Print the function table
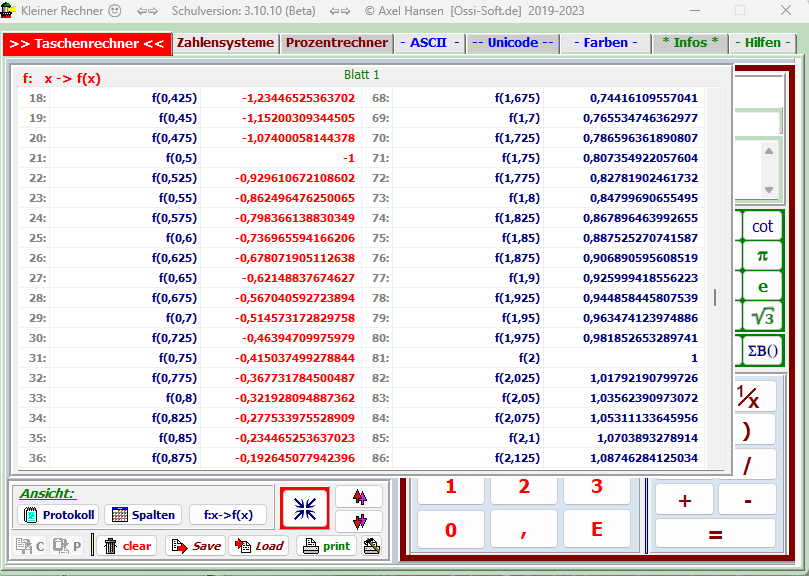This screenshot has width=809, height=576. coord(325,546)
